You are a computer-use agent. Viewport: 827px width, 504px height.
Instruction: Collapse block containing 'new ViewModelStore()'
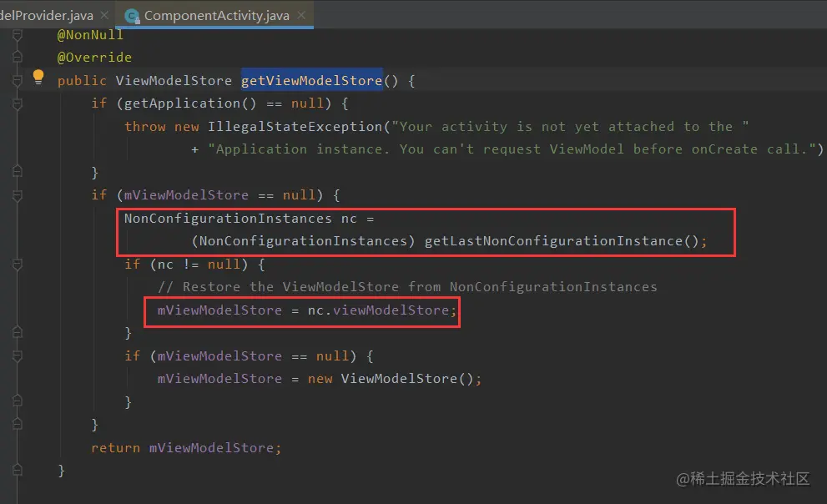[x=17, y=356]
